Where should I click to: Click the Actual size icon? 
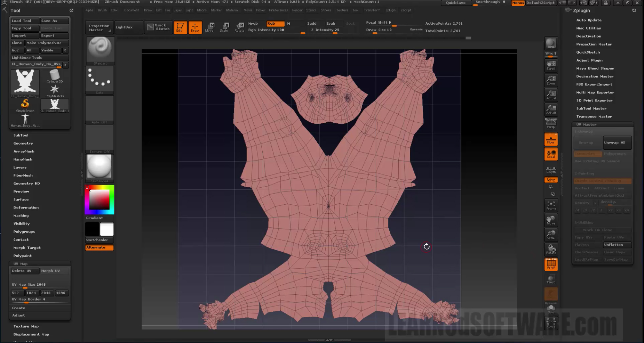coord(551,95)
